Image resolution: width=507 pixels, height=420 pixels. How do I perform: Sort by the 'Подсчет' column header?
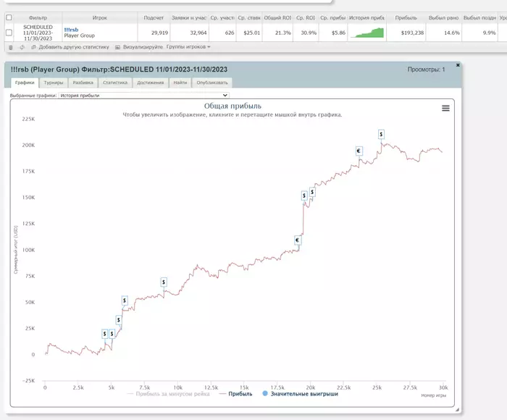[x=154, y=18]
